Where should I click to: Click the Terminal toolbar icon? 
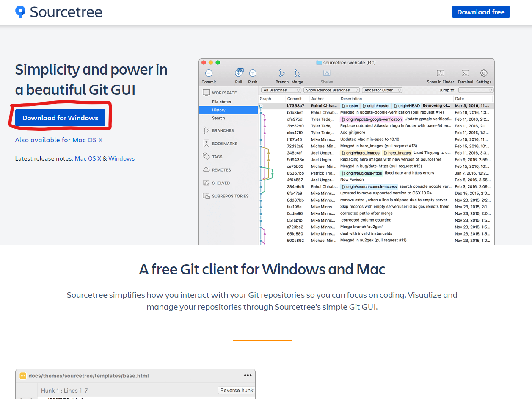point(465,73)
